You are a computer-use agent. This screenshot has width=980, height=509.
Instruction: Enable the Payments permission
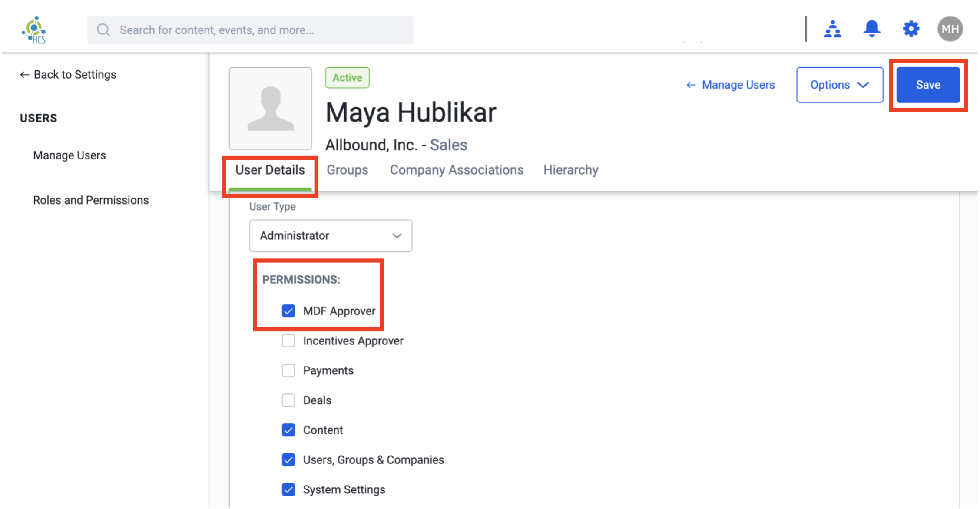tap(288, 370)
